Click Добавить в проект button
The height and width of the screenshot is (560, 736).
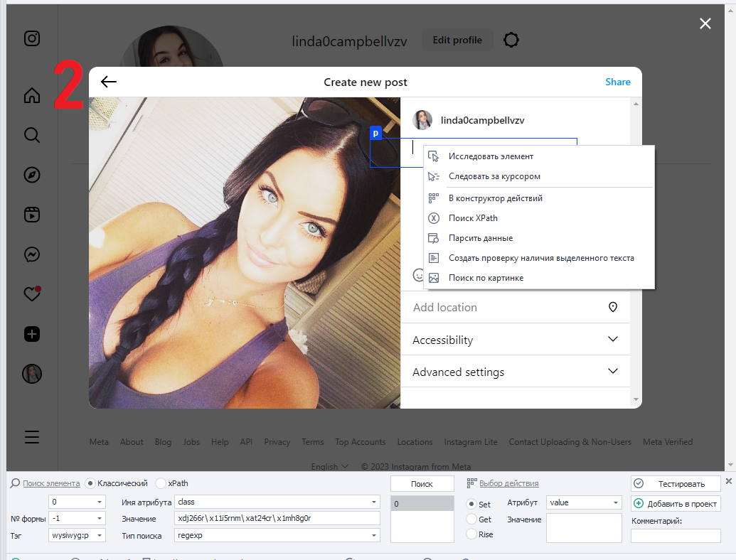[676, 504]
